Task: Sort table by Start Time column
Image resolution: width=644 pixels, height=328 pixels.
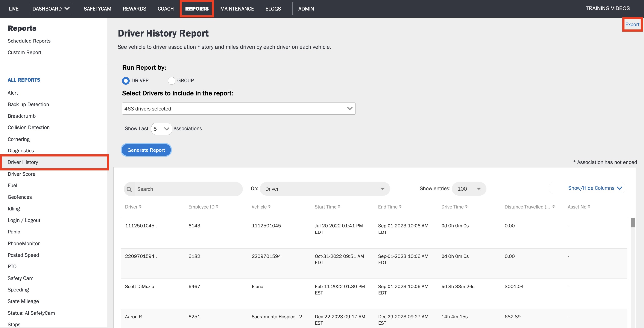Action: (327, 207)
